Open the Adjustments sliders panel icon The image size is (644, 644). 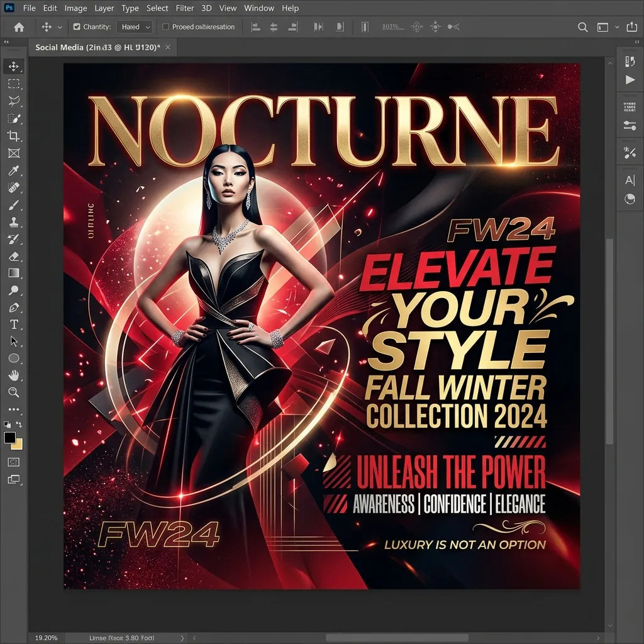click(x=630, y=125)
